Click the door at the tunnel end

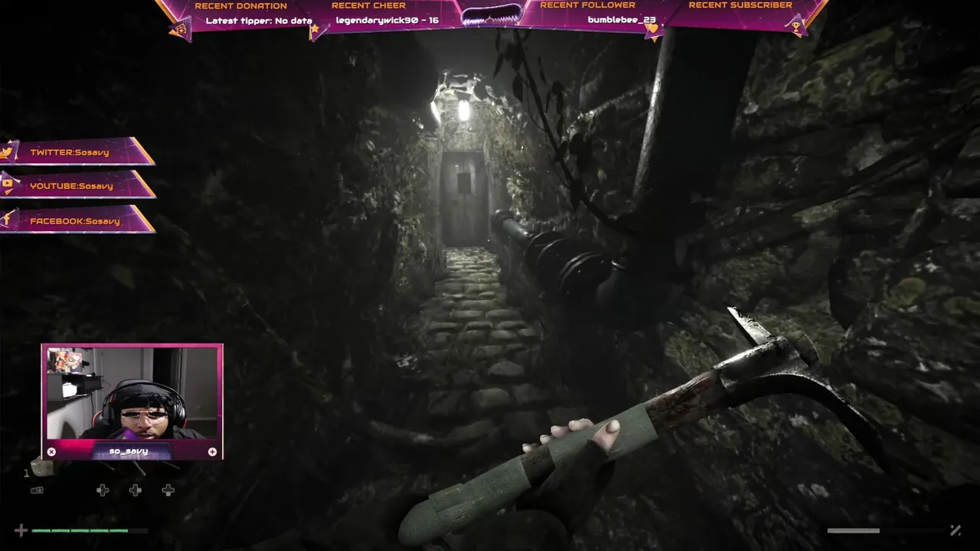[465, 197]
